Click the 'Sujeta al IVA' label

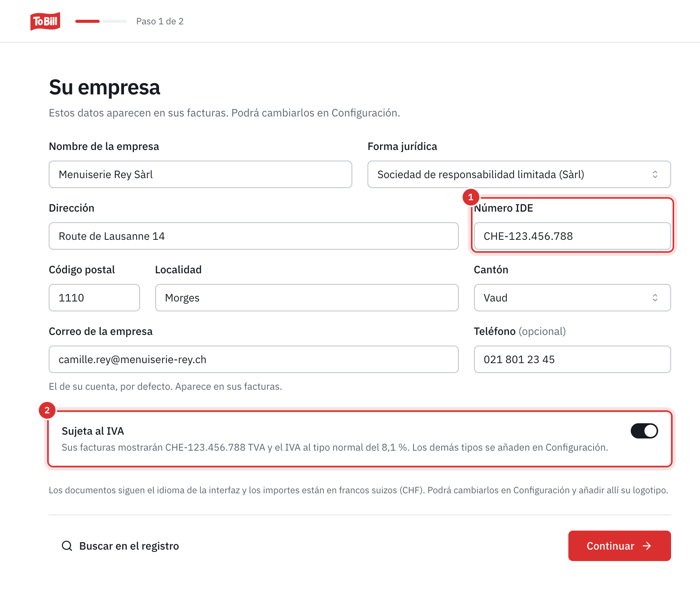[x=93, y=431]
